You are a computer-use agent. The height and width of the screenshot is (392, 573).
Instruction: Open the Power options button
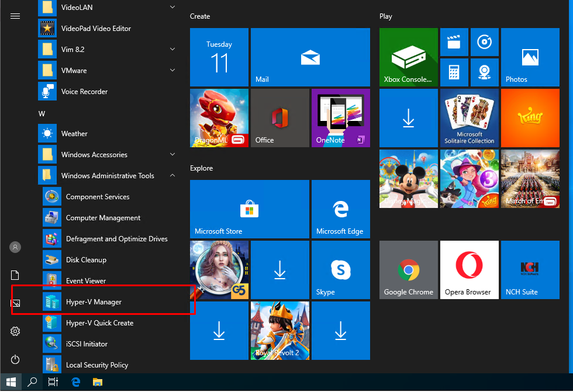(x=15, y=359)
